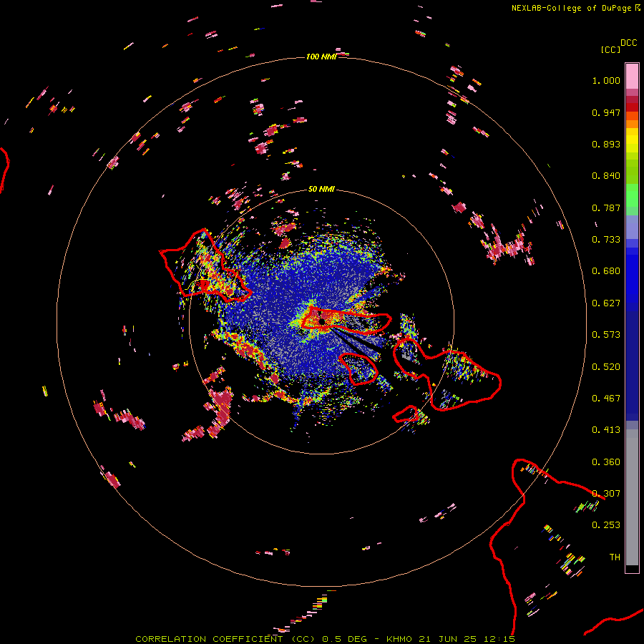Click the 0.627 scale value
This screenshot has height=644, width=644.
point(606,303)
